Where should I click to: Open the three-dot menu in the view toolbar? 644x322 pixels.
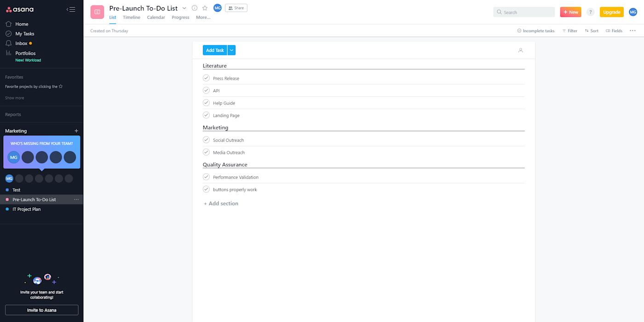click(632, 30)
